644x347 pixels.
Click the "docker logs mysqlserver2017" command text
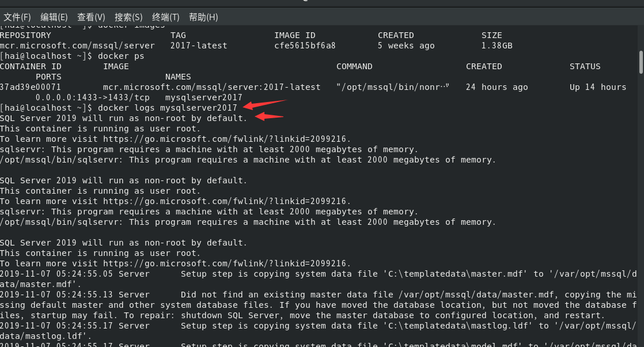(x=168, y=108)
